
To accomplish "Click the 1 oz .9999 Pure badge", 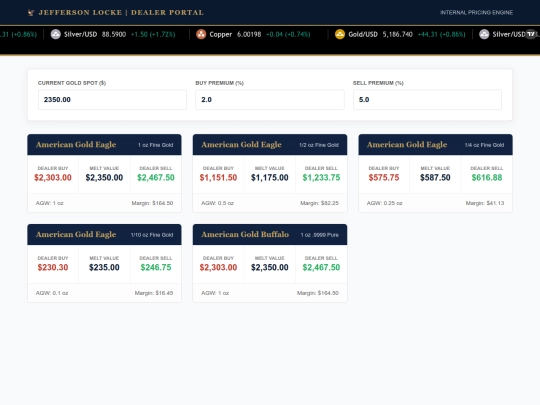I will tap(320, 235).
